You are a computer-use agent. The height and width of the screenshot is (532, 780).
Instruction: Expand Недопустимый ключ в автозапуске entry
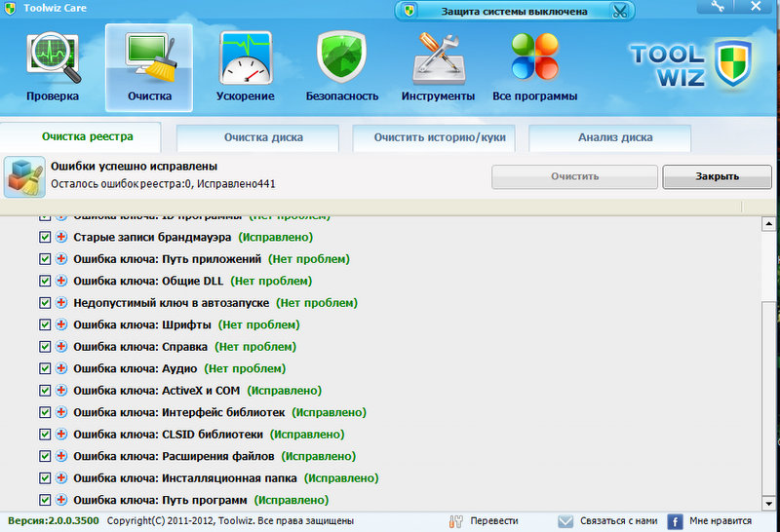61,302
